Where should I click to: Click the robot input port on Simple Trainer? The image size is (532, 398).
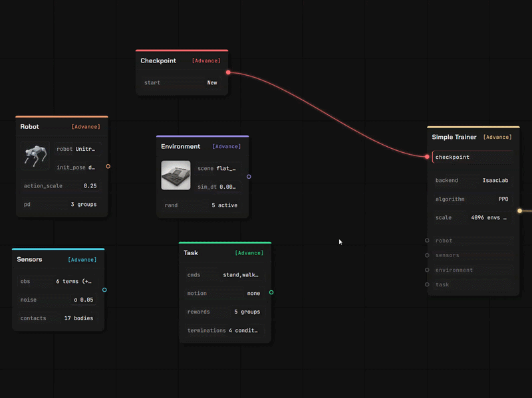(427, 241)
